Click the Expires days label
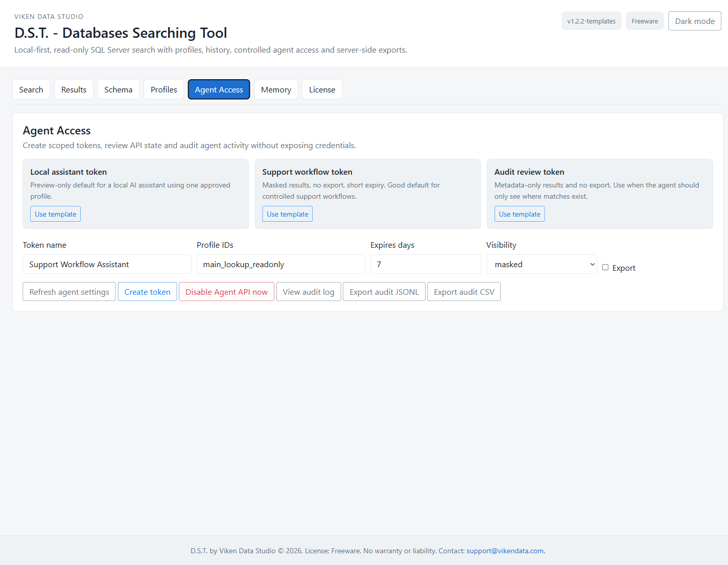This screenshot has width=728, height=565. [x=392, y=245]
